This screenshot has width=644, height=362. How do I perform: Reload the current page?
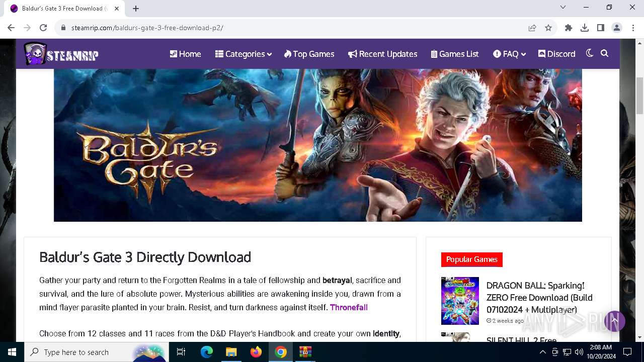pyautogui.click(x=43, y=28)
